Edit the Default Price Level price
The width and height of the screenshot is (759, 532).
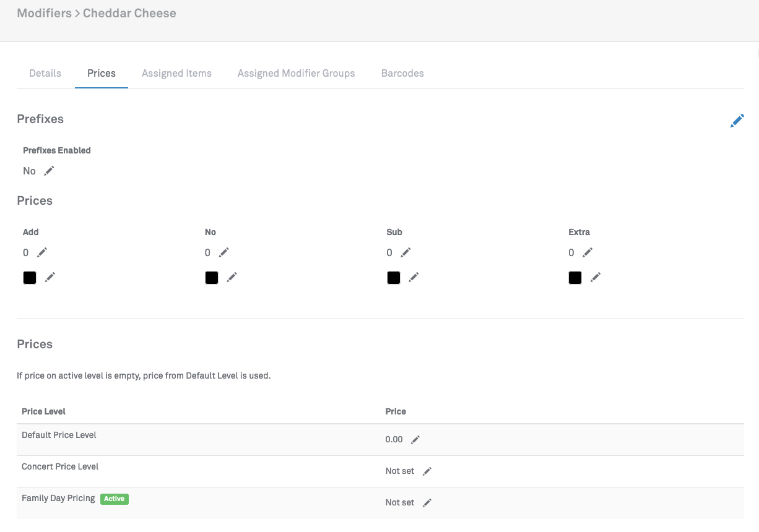click(415, 440)
